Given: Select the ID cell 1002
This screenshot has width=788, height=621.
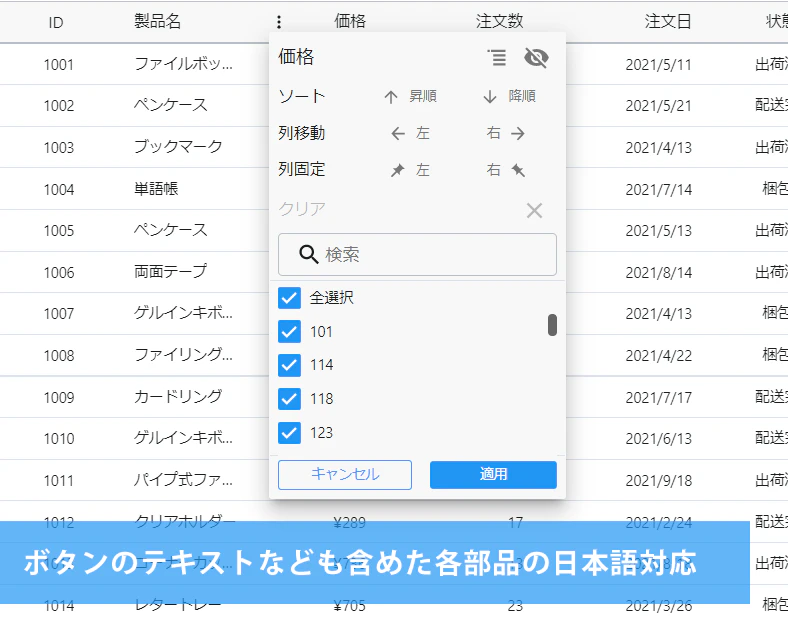Looking at the screenshot, I should pos(59,106).
